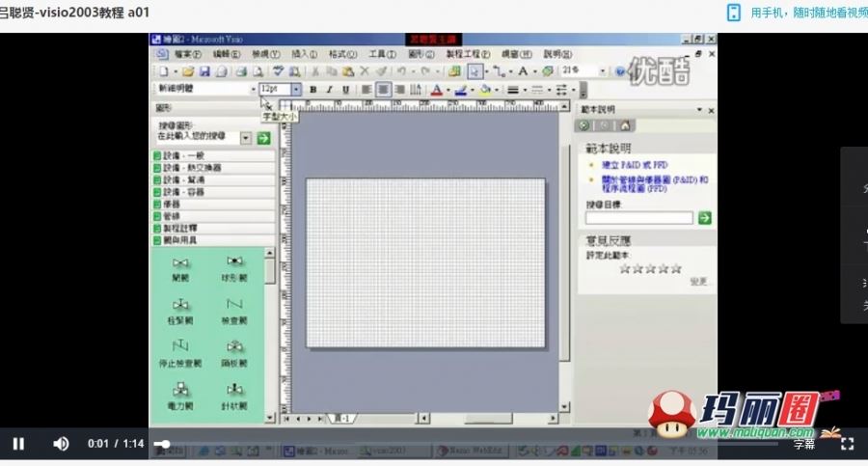Toggle fullscreen video mode

[848, 444]
